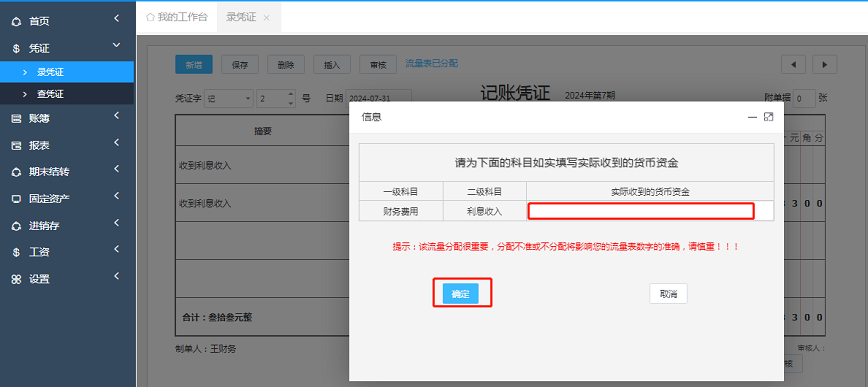Click the 制单人：王财务 text
The width and height of the screenshot is (868, 387).
pos(205,349)
